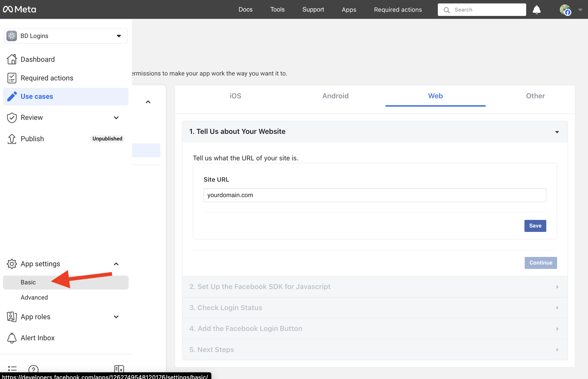Screen dimensions: 588x379
Task: Click the help question mark icon
Action: [33, 369]
